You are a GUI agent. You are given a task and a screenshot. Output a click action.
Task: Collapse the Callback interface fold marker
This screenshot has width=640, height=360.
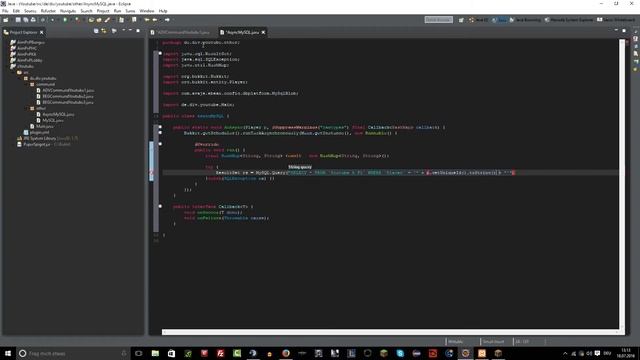pos(160,207)
